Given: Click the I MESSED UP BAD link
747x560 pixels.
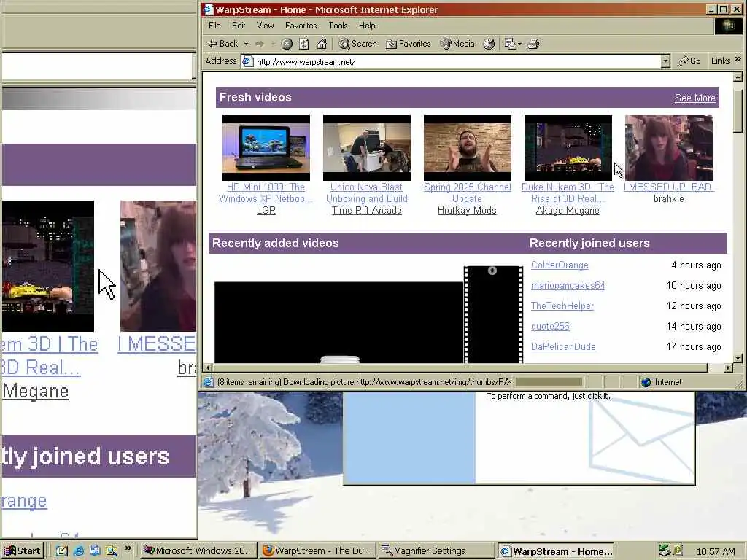Looking at the screenshot, I should pyautogui.click(x=669, y=187).
